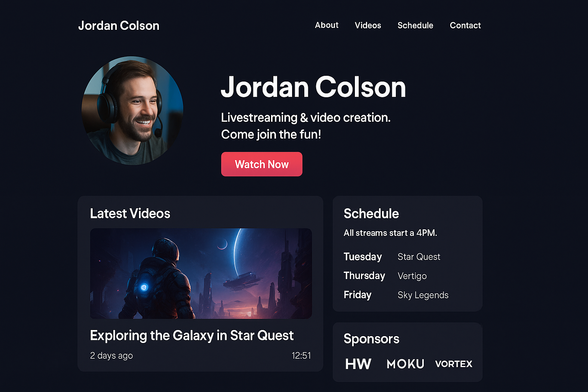
Task: Open the Exploring the Galaxy video title
Action: (192, 335)
